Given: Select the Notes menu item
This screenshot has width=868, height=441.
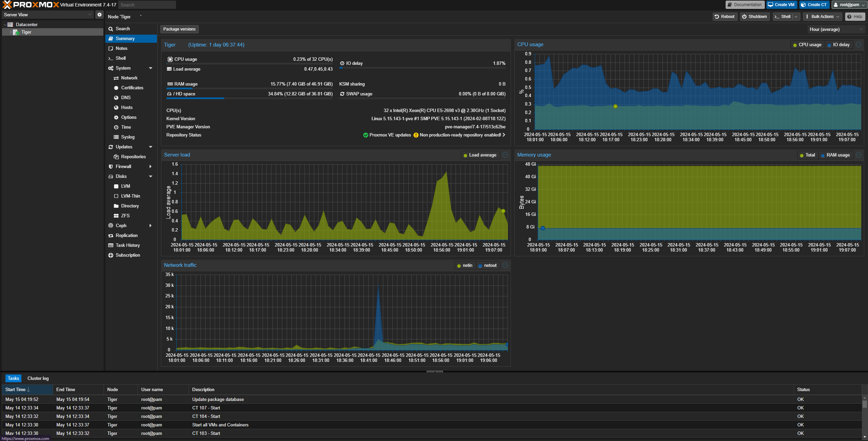Looking at the screenshot, I should 121,48.
